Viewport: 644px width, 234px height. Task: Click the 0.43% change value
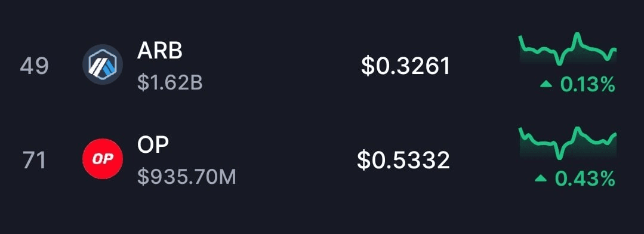point(585,178)
